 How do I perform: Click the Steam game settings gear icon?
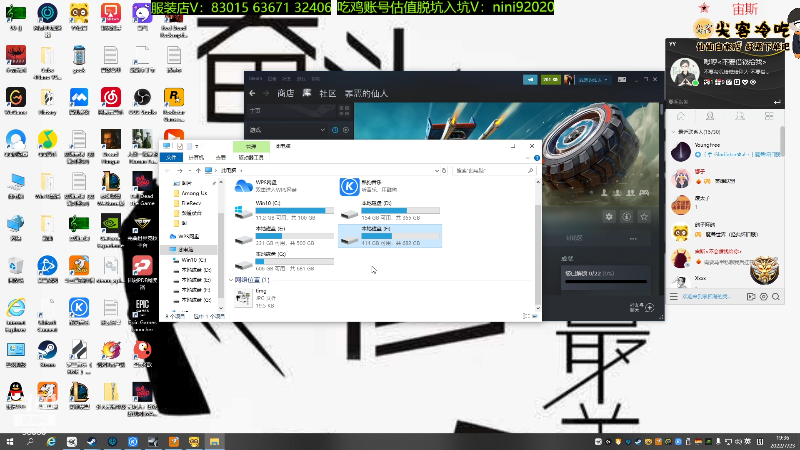point(609,217)
